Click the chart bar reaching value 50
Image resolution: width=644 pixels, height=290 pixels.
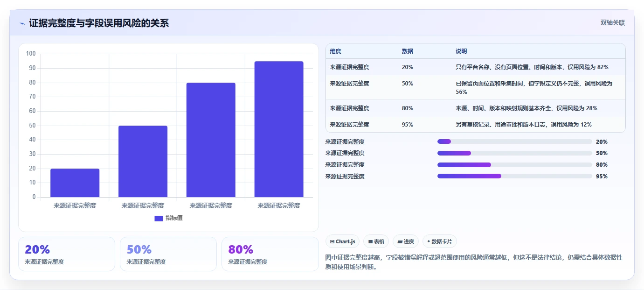coord(143,162)
